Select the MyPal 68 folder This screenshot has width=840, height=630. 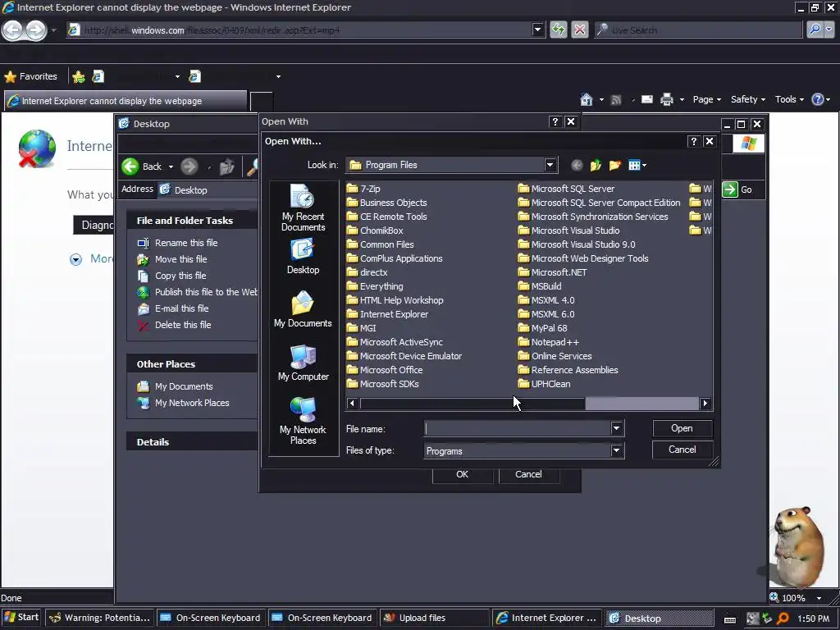pos(543,328)
